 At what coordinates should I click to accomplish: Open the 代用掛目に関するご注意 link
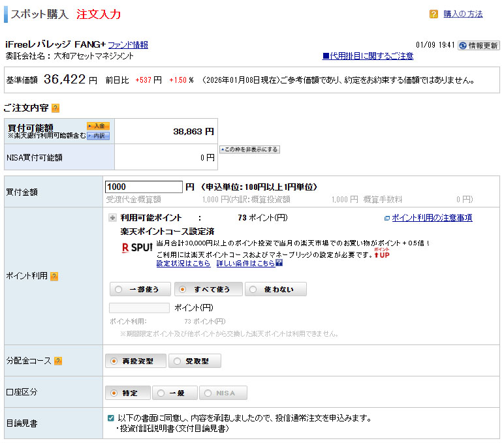[368, 56]
